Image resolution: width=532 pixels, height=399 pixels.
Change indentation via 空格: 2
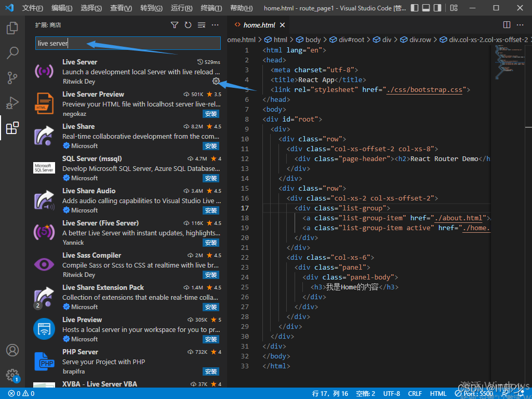(x=366, y=394)
